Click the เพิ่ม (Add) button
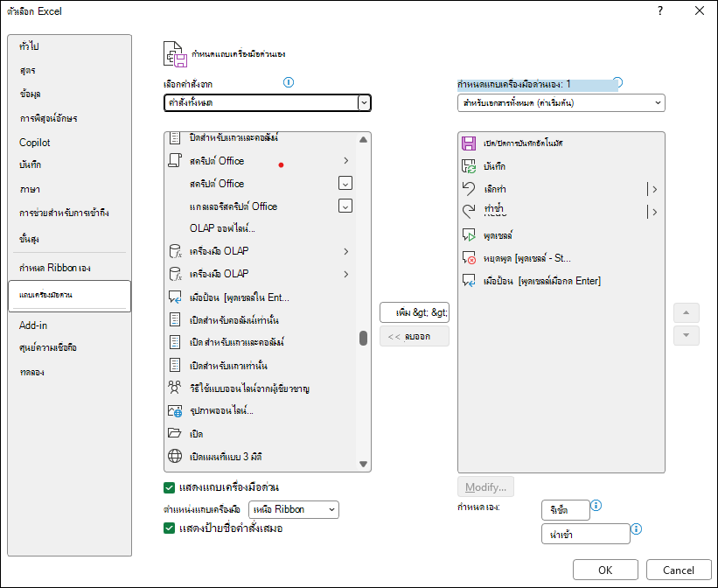 (415, 312)
